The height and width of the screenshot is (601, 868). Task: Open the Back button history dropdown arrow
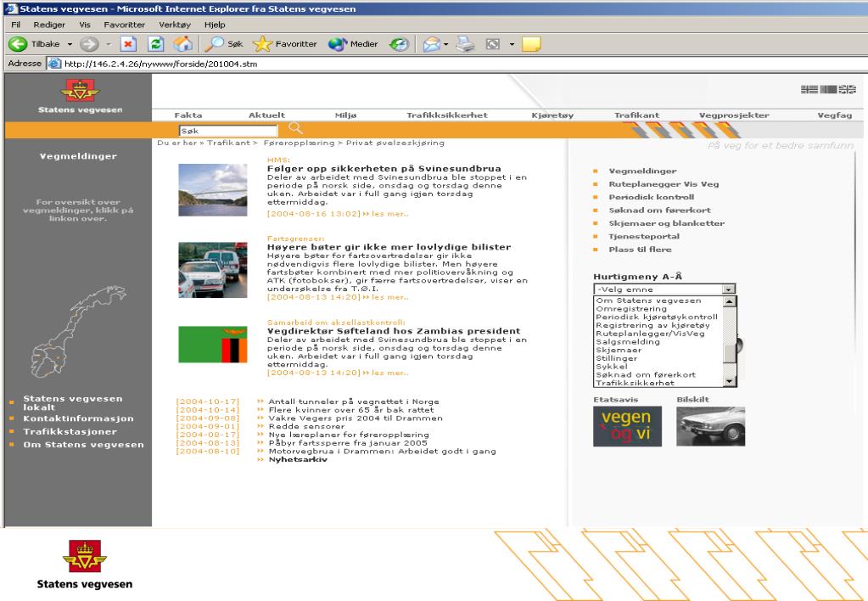(x=70, y=44)
